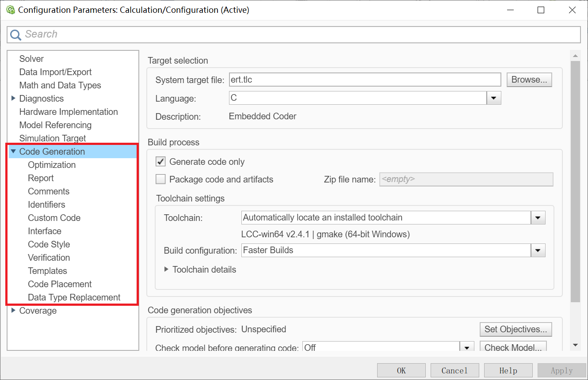Click the Embedded Coder description text
Image resolution: width=588 pixels, height=380 pixels.
[263, 117]
